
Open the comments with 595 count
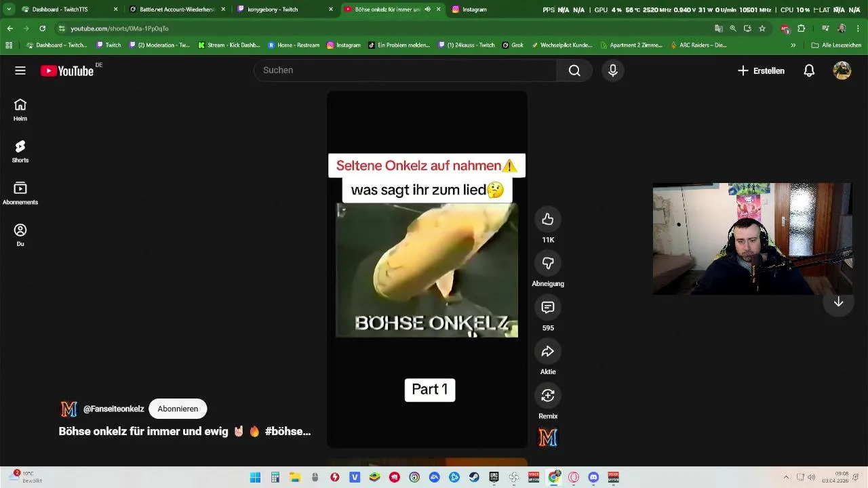pyautogui.click(x=548, y=308)
